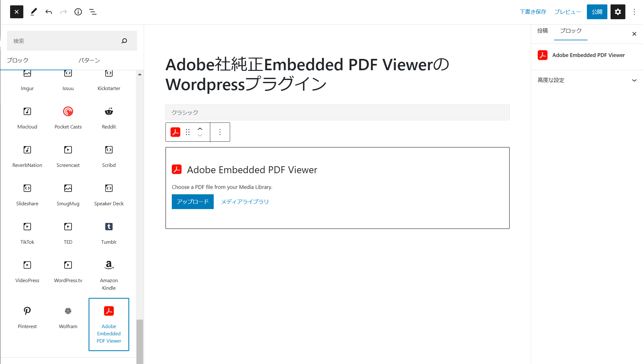Open the block options menu (three dots)

pos(220,132)
